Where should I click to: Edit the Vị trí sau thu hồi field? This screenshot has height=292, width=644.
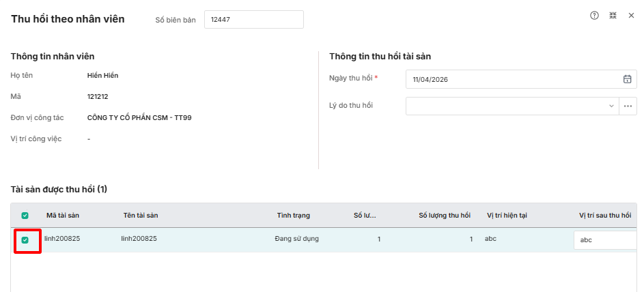click(604, 240)
